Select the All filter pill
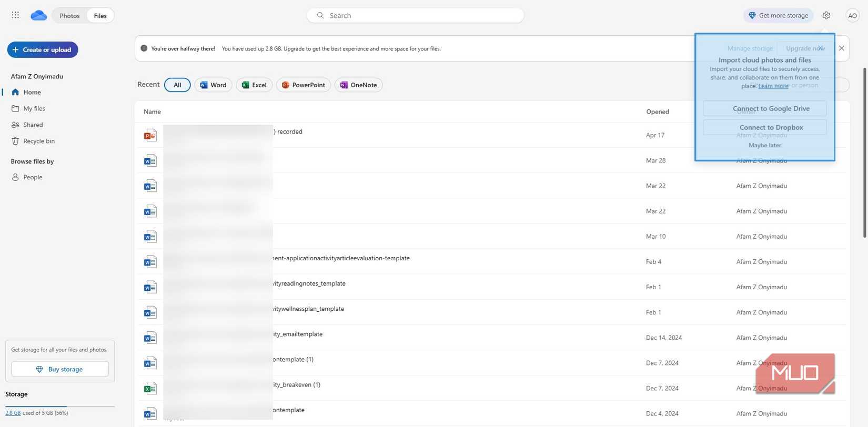This screenshot has height=427, width=868. coord(177,85)
